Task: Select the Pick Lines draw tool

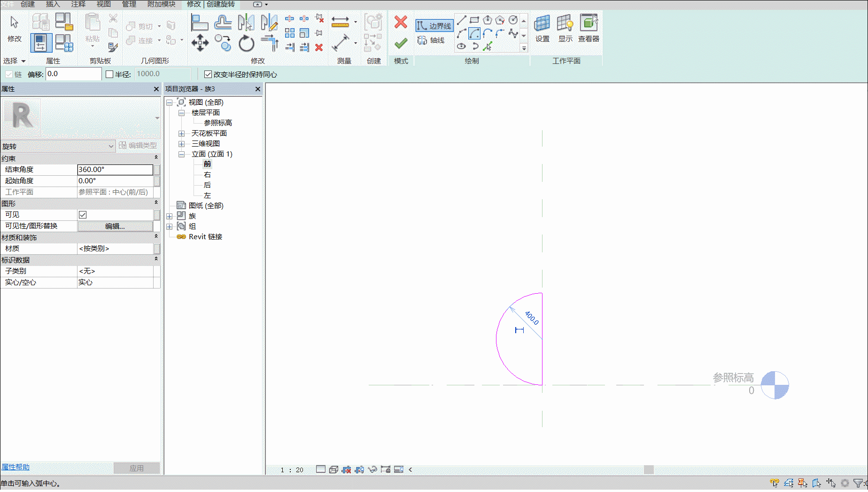Action: point(488,46)
